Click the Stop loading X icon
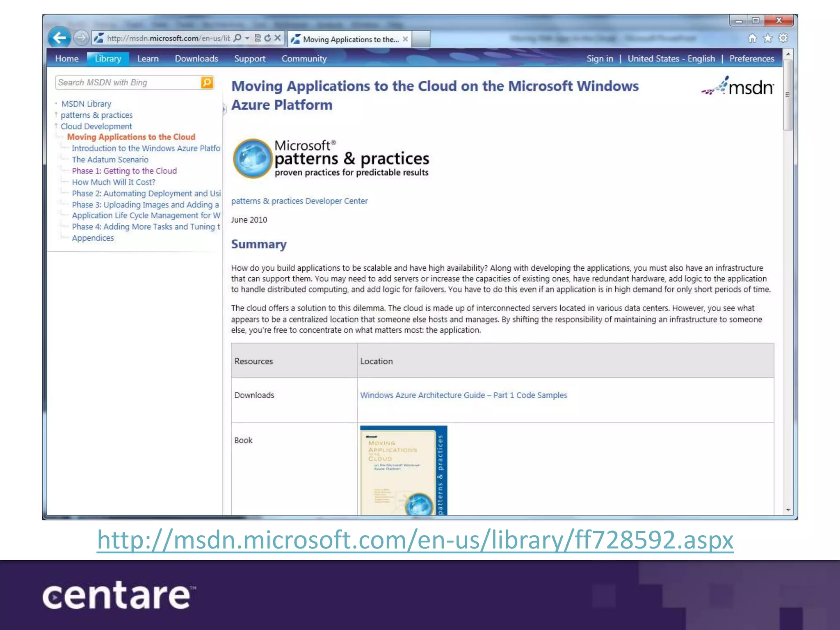840x630 pixels. pyautogui.click(x=278, y=38)
